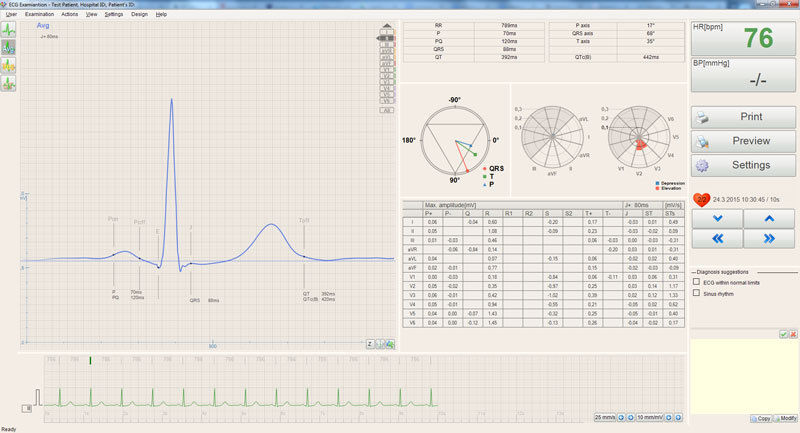Click the Ready status bar text
This screenshot has height=433, width=800.
(9, 429)
